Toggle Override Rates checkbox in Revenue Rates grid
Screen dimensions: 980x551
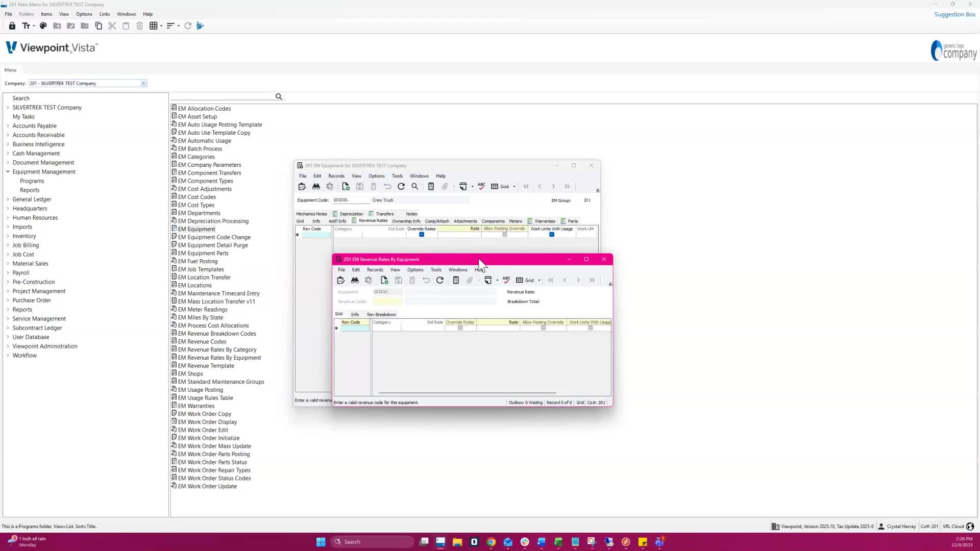tap(460, 328)
